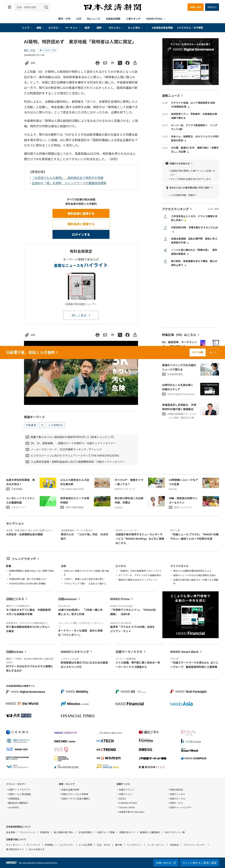Expand the 国際 navigation dropdown
225x868 pixels.
(100, 28)
